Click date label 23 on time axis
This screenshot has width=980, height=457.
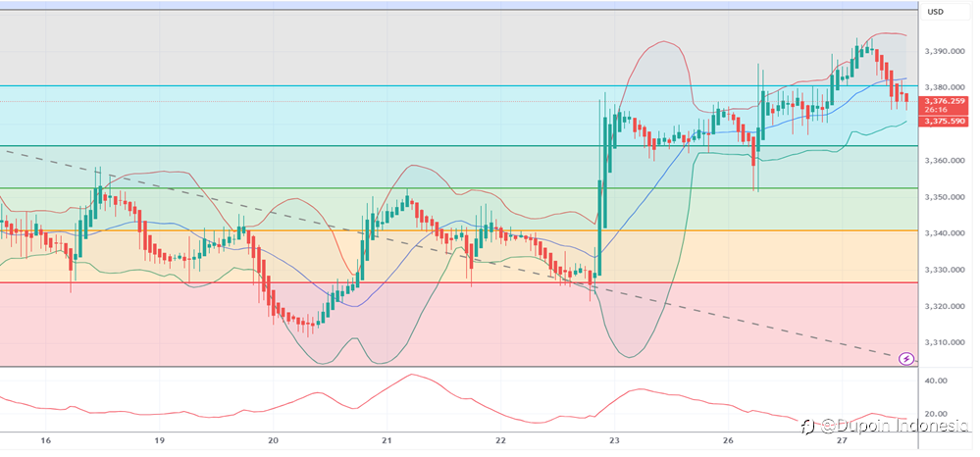(x=614, y=440)
